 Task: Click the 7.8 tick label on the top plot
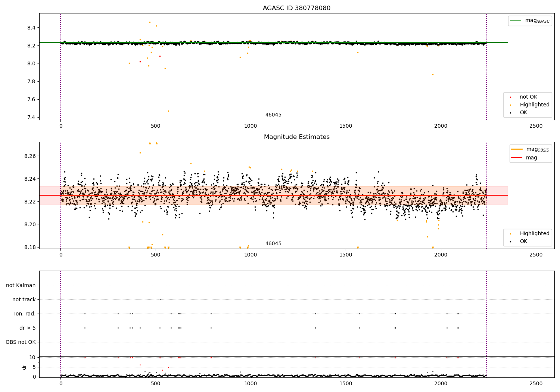[31, 82]
